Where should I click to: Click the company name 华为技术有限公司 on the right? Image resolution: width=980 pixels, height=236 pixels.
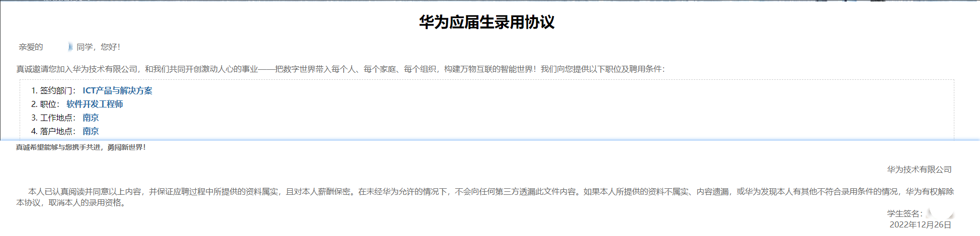point(919,170)
